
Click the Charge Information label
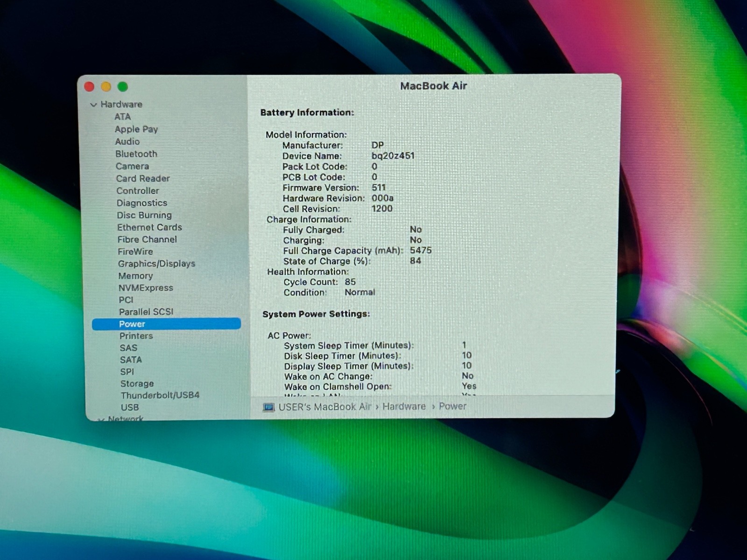point(309,219)
